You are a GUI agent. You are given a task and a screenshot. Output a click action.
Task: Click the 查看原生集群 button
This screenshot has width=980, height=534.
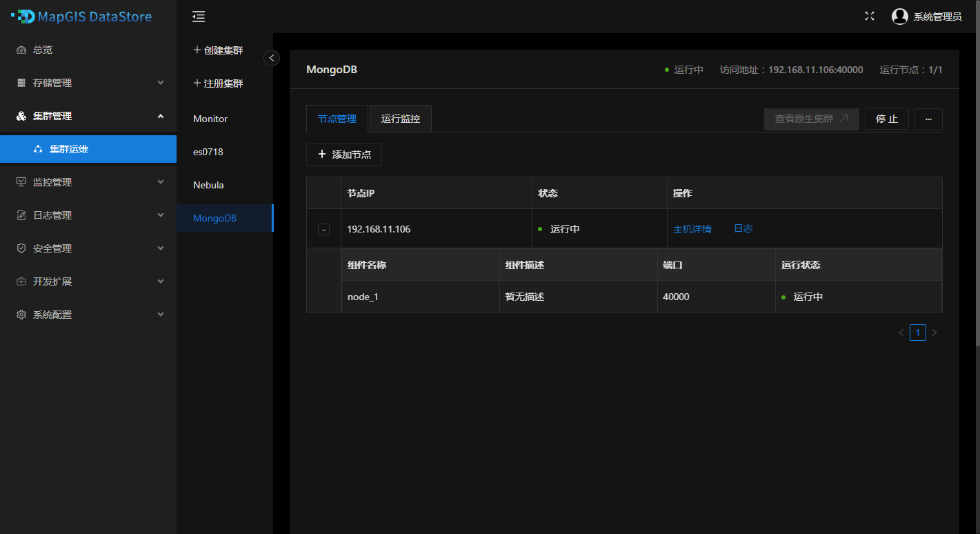(x=812, y=119)
